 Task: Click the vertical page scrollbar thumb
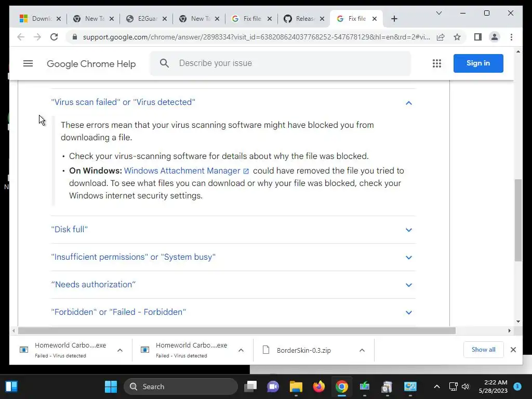tap(518, 220)
